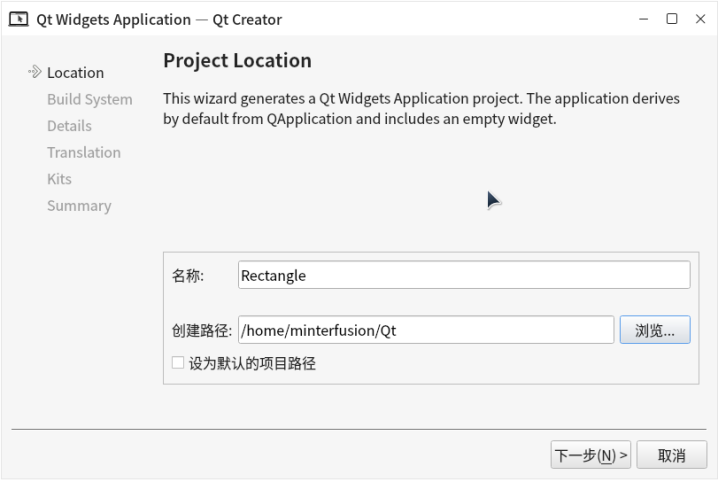Click the arrow icon beside Location step
This screenshot has height=482, width=718.
coord(34,72)
